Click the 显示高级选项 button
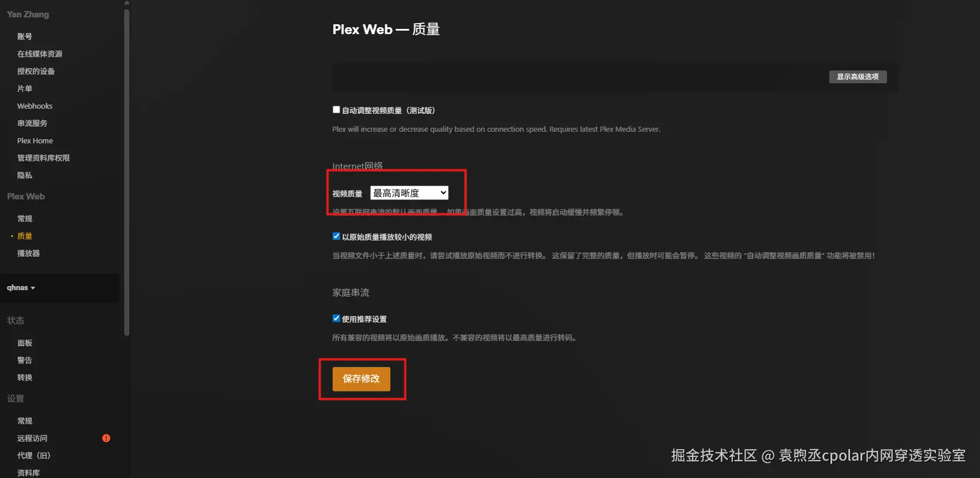Viewport: 980px width, 478px height. [858, 77]
